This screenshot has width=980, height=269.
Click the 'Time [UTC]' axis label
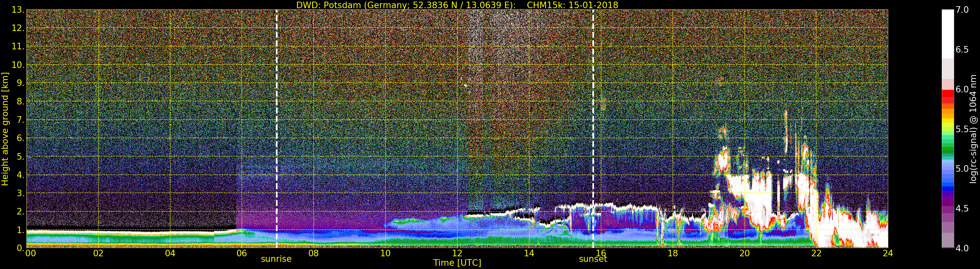pyautogui.click(x=457, y=262)
